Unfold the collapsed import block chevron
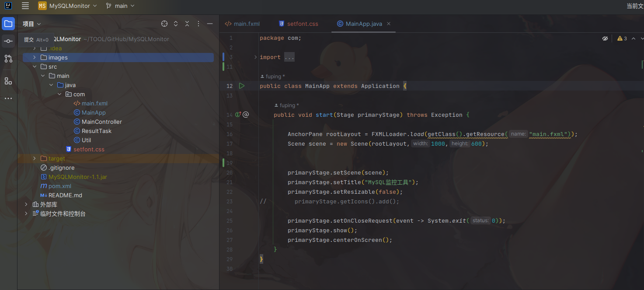This screenshot has height=290, width=644. (255, 57)
